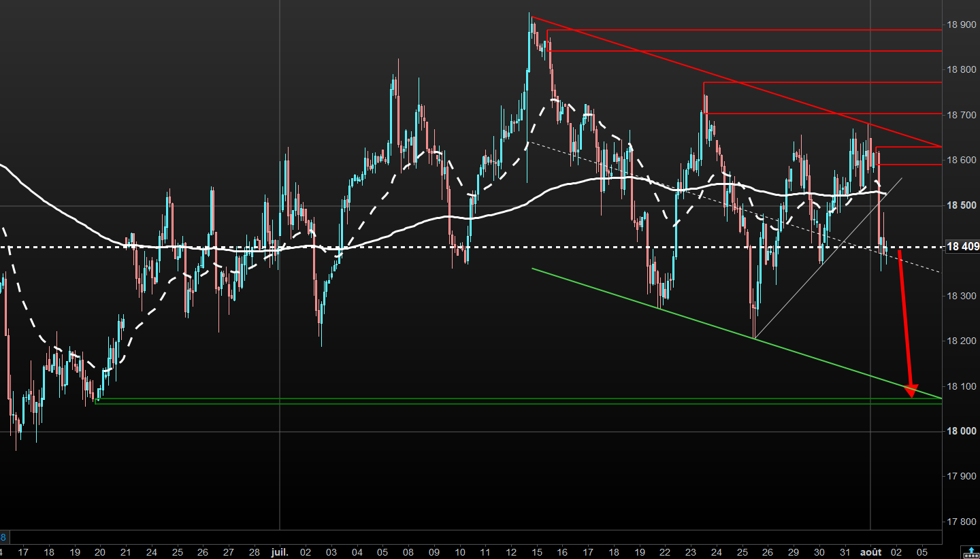Click the date label 21 on the time axis

[126, 552]
